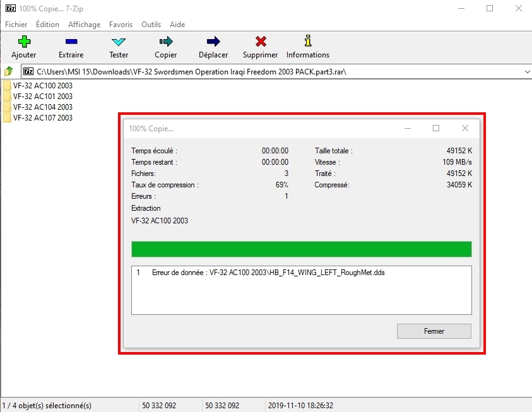
Task: Minimize the 100% Copie dialog
Action: [x=408, y=128]
